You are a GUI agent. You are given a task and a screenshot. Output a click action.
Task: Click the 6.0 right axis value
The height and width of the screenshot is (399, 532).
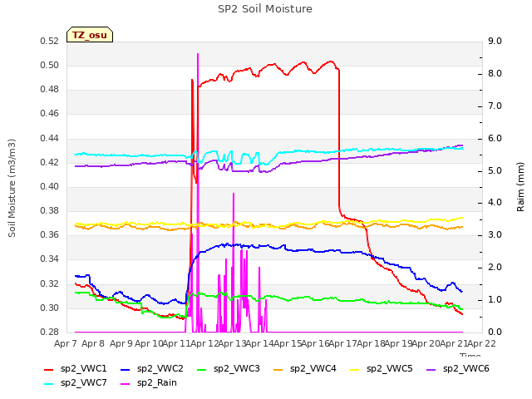coord(495,139)
